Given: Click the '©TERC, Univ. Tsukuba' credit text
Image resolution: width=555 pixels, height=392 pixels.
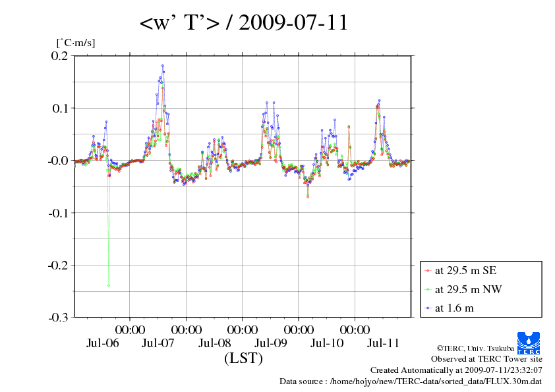Looking at the screenshot, I should point(475,348).
